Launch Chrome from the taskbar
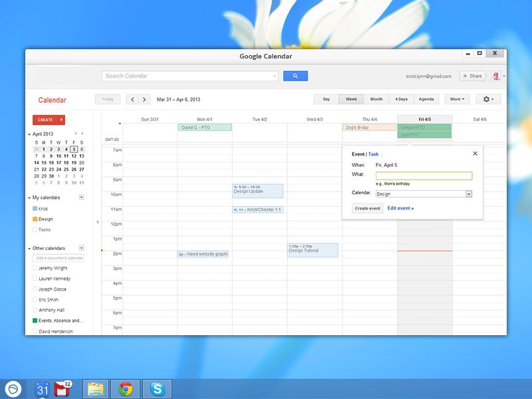 pyautogui.click(x=126, y=389)
